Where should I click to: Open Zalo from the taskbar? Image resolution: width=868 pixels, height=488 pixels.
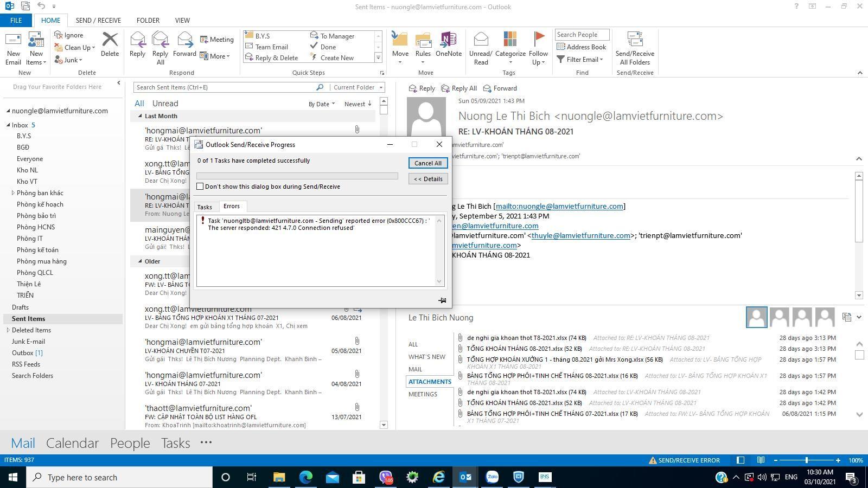point(492,477)
